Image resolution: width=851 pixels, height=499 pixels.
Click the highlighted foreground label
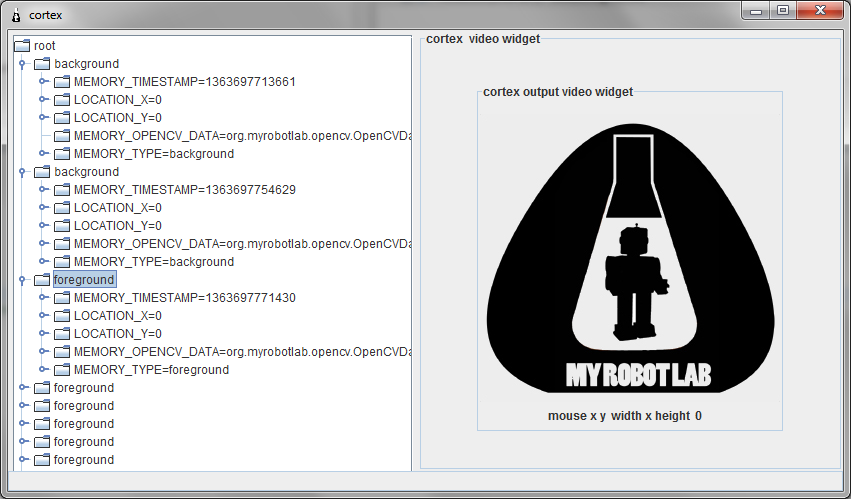click(84, 280)
